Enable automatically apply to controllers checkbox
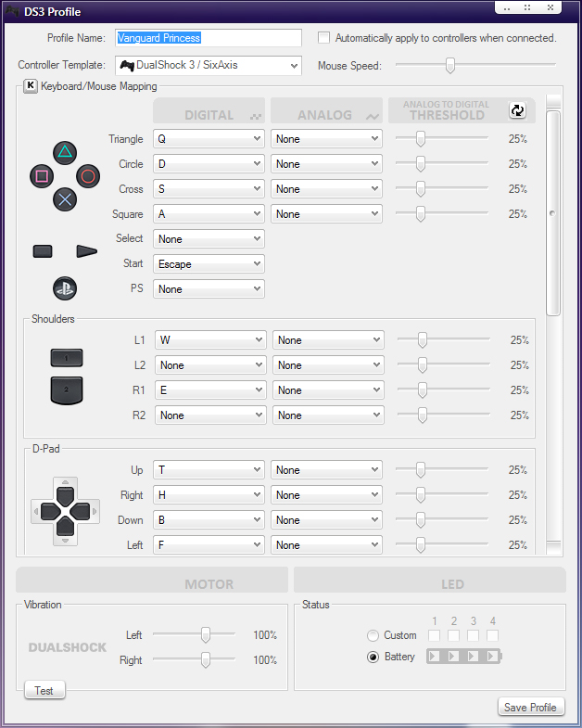582x728 pixels. click(324, 38)
